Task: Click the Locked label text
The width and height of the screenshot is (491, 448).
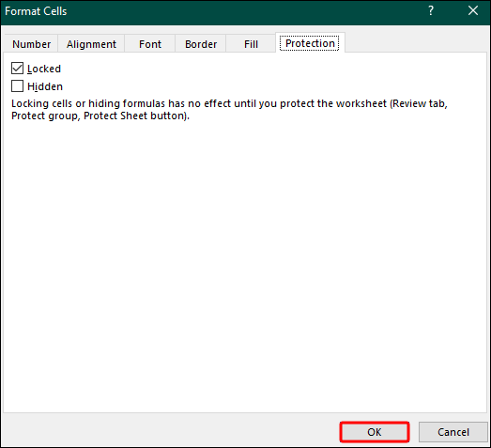Action: [44, 69]
